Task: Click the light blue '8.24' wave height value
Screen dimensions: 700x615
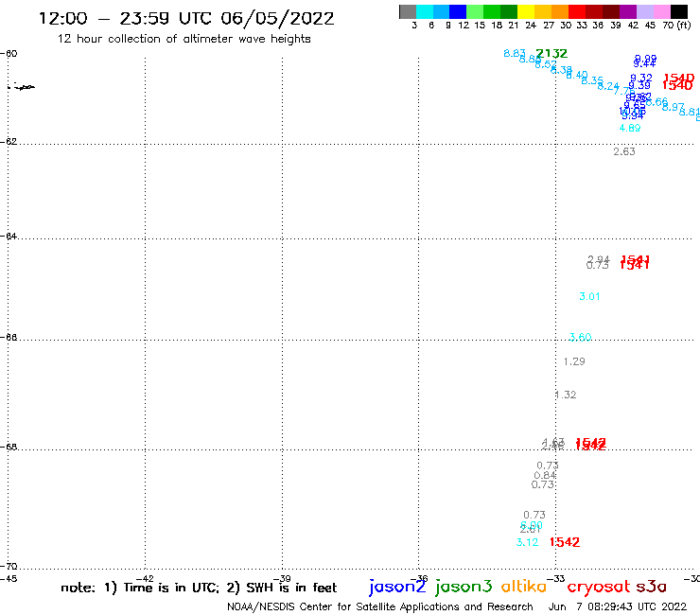Action: tap(608, 86)
